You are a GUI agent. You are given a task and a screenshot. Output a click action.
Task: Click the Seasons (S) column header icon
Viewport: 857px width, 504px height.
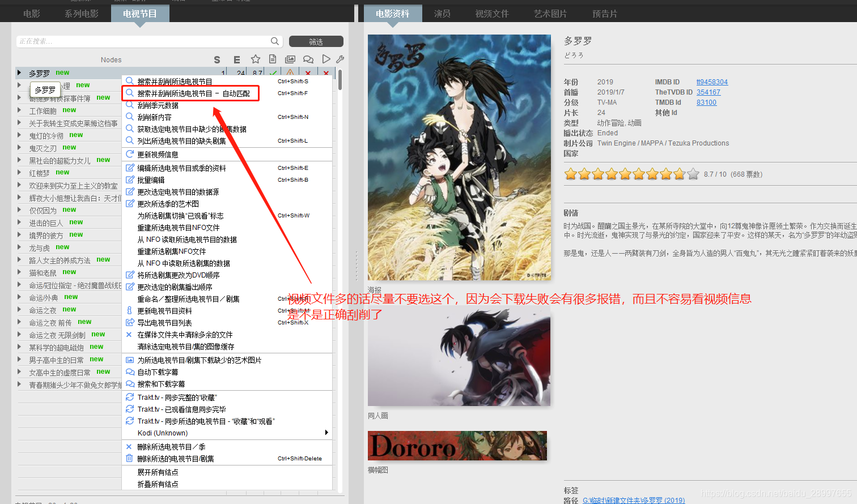pyautogui.click(x=217, y=59)
